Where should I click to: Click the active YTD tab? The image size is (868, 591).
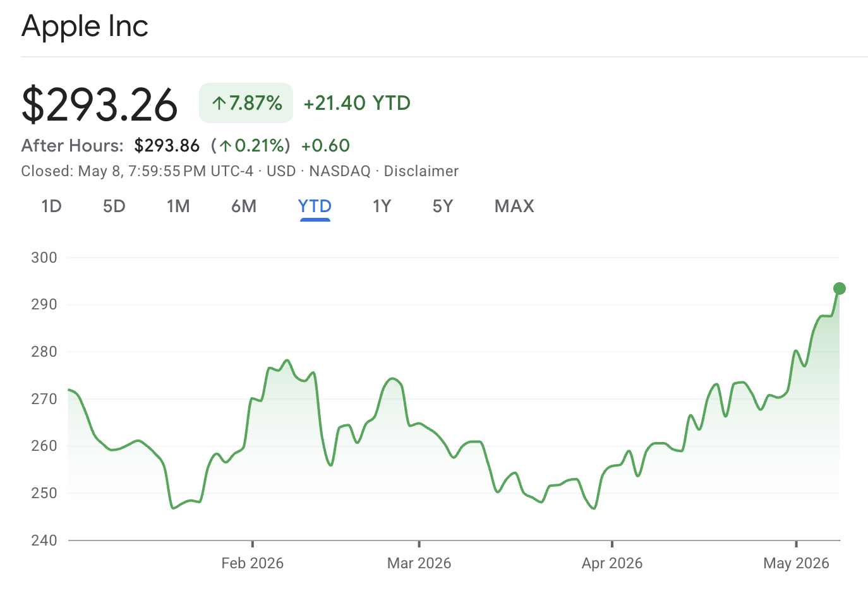pos(315,206)
